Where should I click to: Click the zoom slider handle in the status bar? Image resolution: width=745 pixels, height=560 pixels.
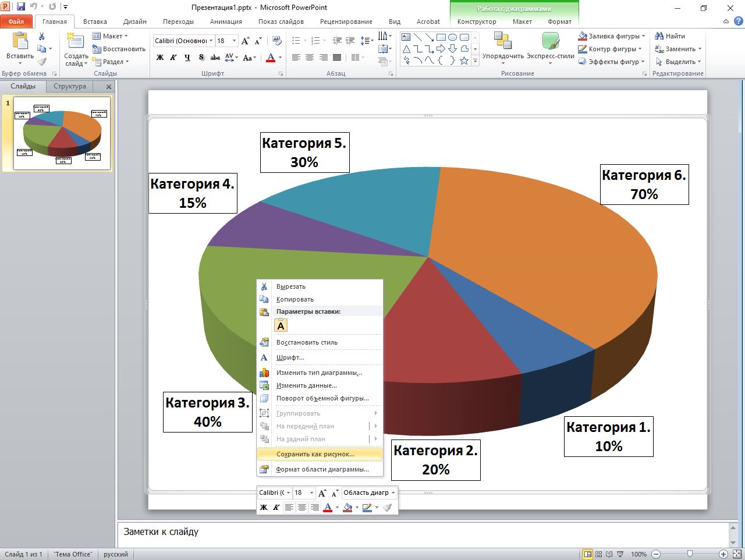pyautogui.click(x=690, y=554)
